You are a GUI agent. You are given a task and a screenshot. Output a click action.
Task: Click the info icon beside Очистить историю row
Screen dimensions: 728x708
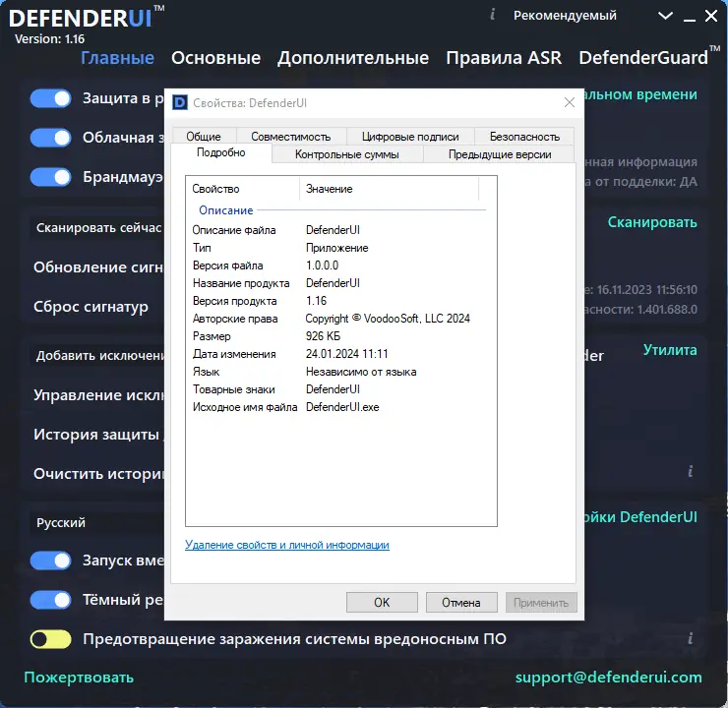691,471
